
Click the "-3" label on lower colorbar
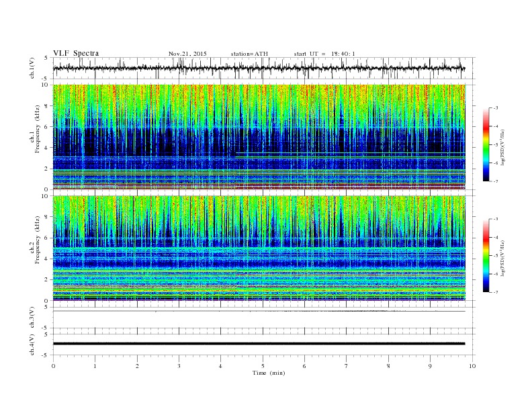(496, 219)
